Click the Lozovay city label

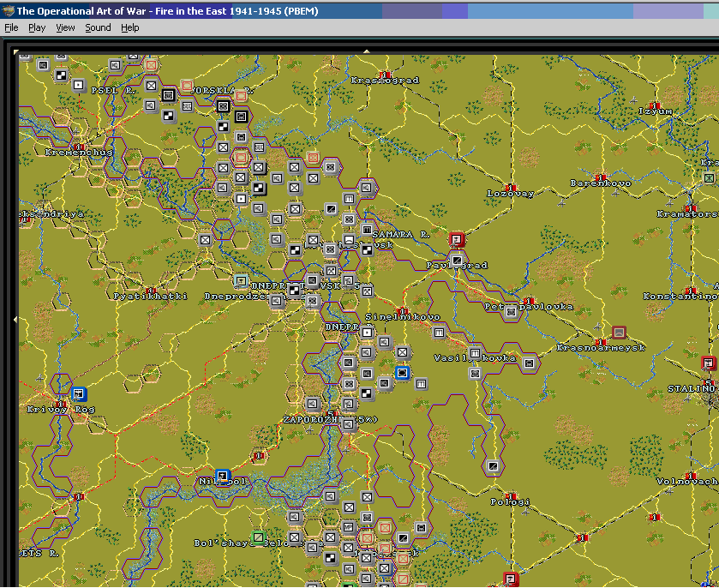click(511, 194)
